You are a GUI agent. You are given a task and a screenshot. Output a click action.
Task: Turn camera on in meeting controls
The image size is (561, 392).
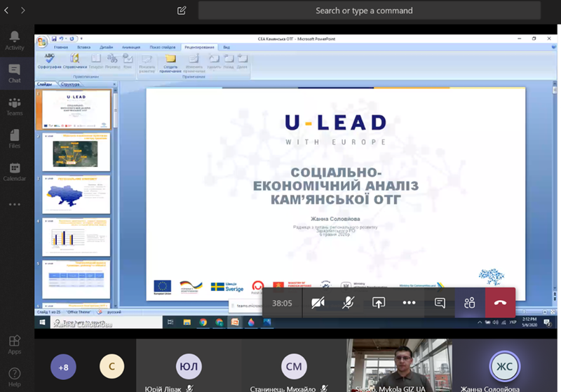coord(318,302)
